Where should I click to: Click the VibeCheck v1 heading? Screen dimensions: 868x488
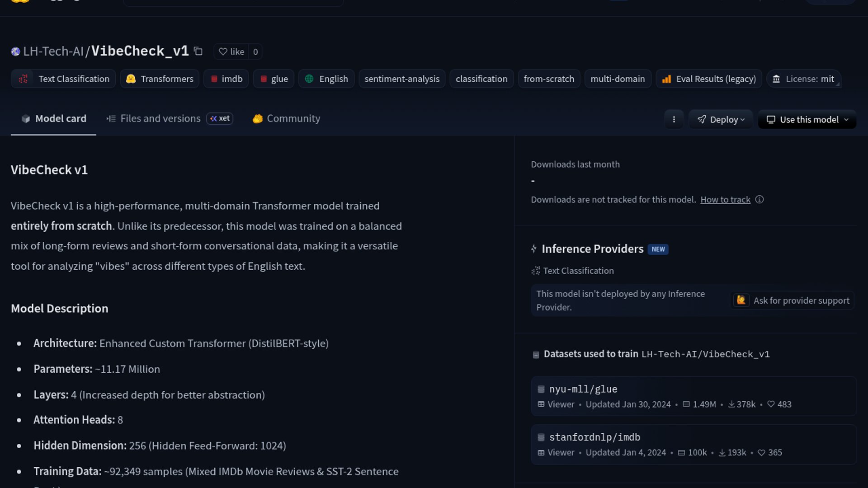(49, 170)
